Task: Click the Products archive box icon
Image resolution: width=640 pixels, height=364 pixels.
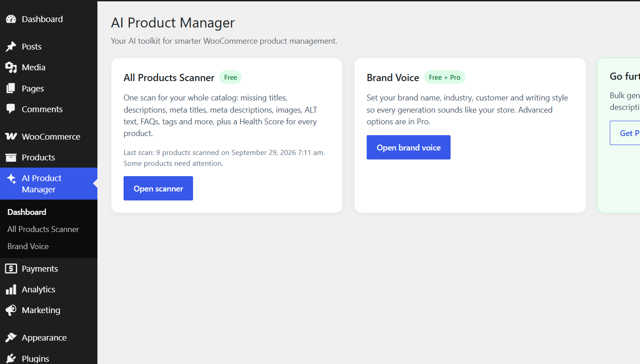Action: 11,158
